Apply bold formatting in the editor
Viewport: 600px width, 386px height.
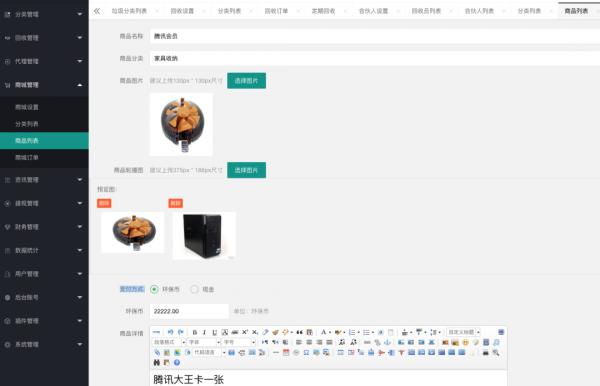point(195,332)
